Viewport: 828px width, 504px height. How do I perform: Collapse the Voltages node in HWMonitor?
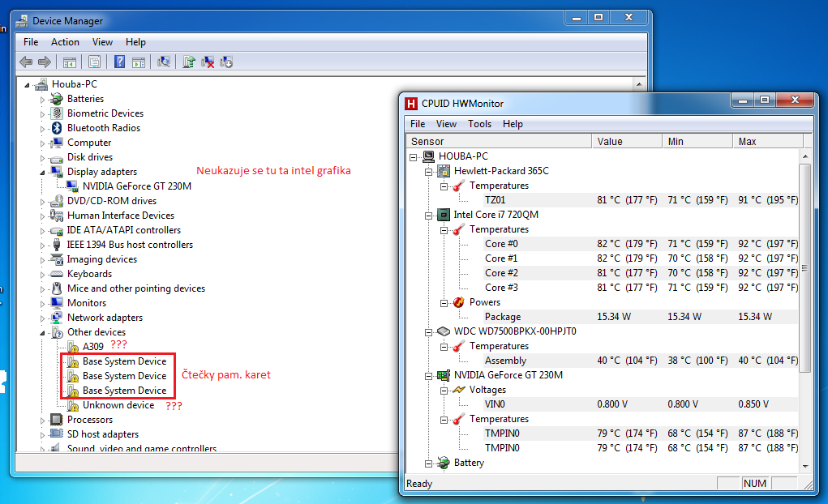click(444, 391)
